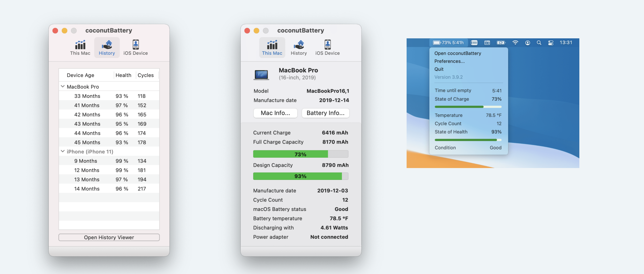Click Temperature row in dropdown menu
Viewport: 644px width, 274px height.
coord(468,115)
